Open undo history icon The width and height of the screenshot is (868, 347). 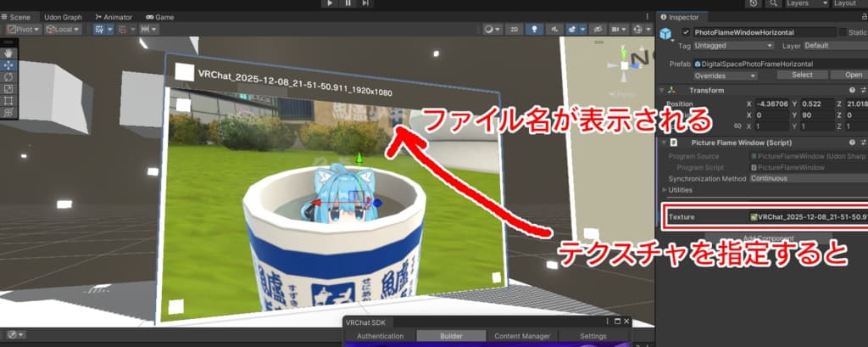pyautogui.click(x=754, y=3)
